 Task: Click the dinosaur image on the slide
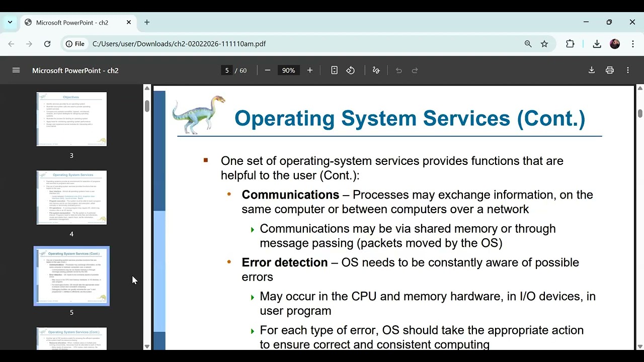[198, 115]
